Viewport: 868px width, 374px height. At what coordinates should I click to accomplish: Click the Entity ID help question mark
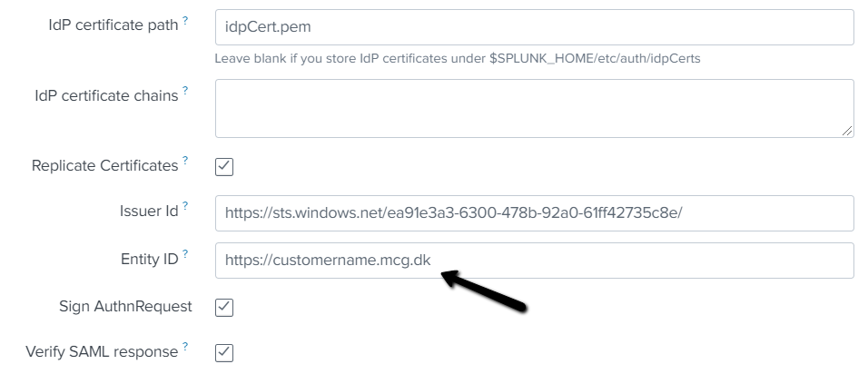coord(186,255)
